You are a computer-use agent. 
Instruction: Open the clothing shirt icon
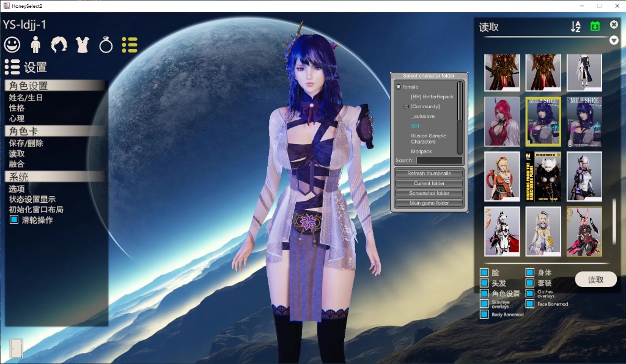coord(83,45)
